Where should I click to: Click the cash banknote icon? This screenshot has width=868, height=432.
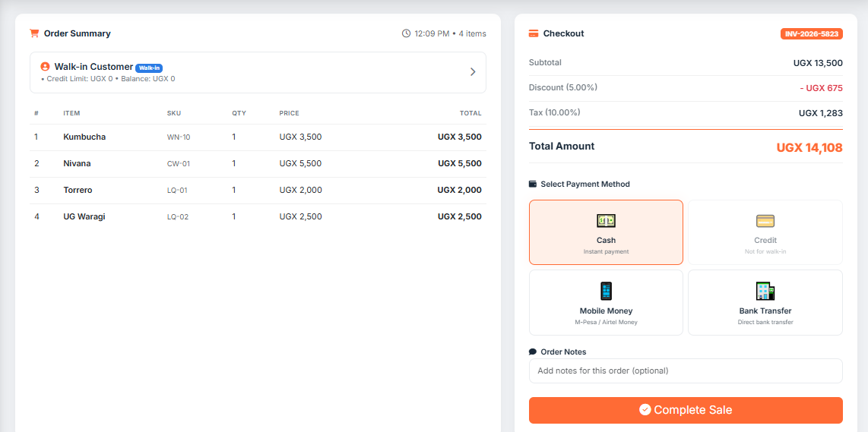click(607, 221)
